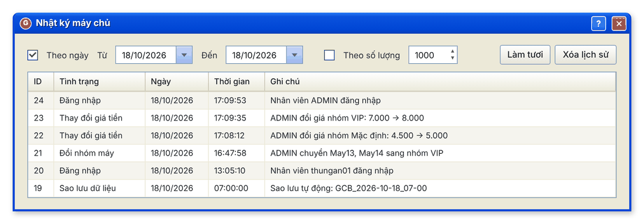Sort by the Ngày column header
Screen dimensions: 644x224
(x=177, y=82)
